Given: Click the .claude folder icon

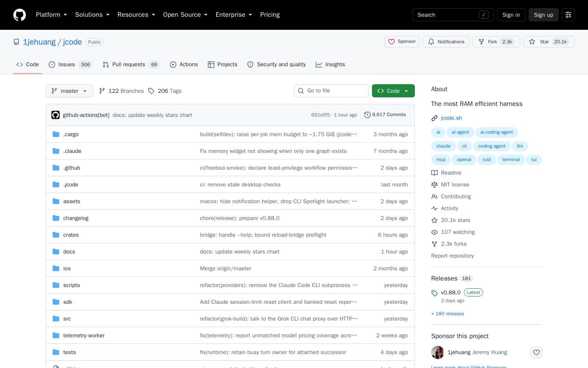Looking at the screenshot, I should pos(56,151).
